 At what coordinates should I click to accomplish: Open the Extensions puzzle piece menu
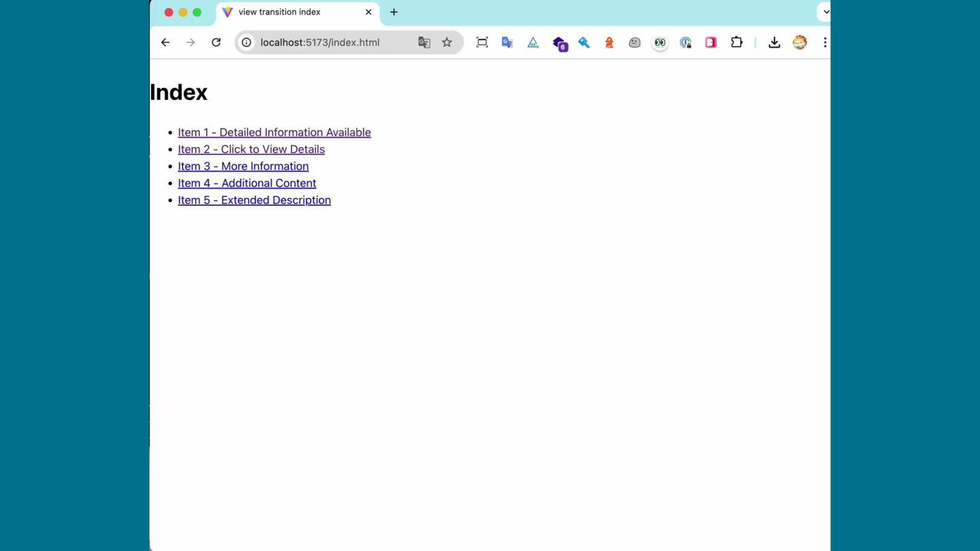736,42
